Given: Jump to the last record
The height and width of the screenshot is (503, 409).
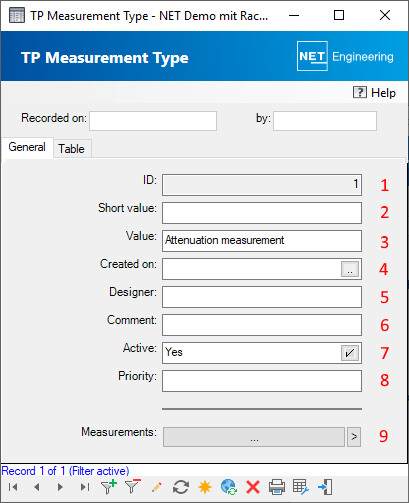Looking at the screenshot, I should click(x=85, y=487).
